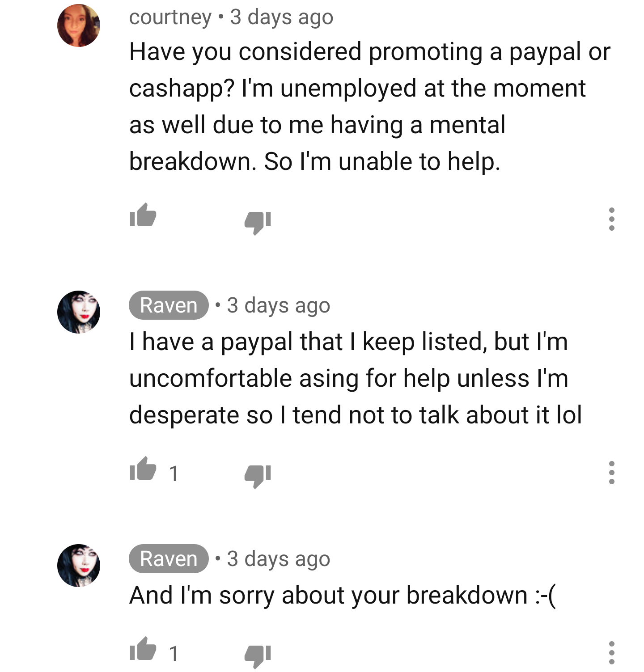Tap the like count on Raven's paypal reply

[x=174, y=474]
